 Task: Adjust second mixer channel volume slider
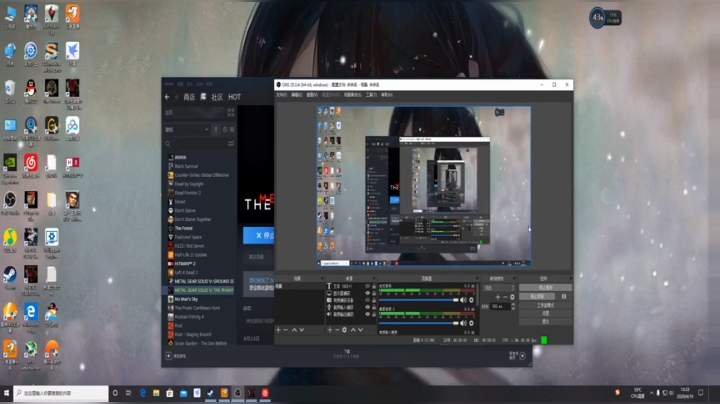point(419,323)
